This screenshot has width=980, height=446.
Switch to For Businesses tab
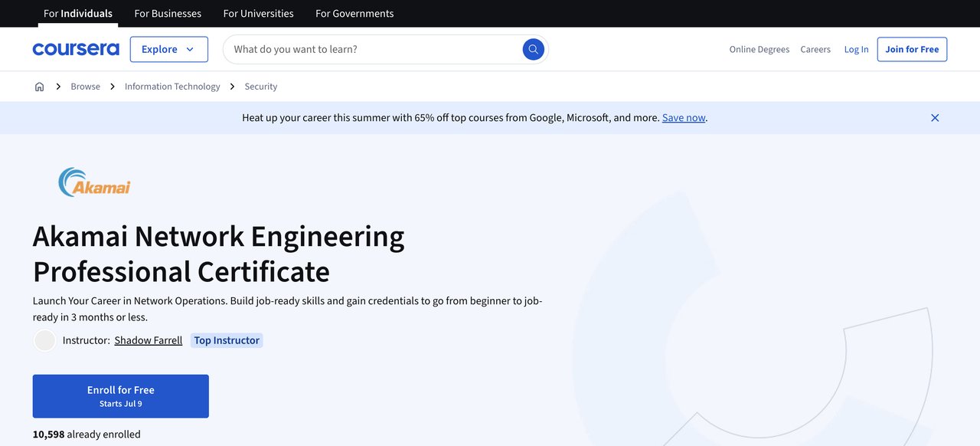click(x=168, y=14)
